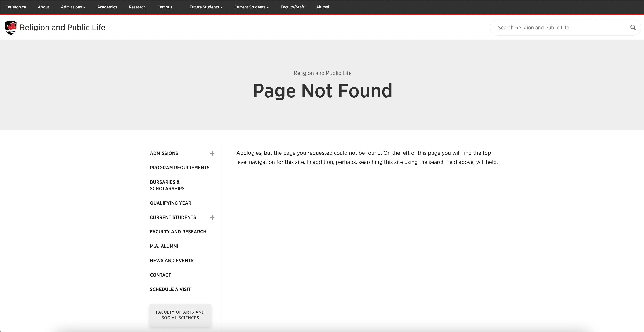
Task: Click the magnifying glass search icon
Action: pyautogui.click(x=633, y=27)
